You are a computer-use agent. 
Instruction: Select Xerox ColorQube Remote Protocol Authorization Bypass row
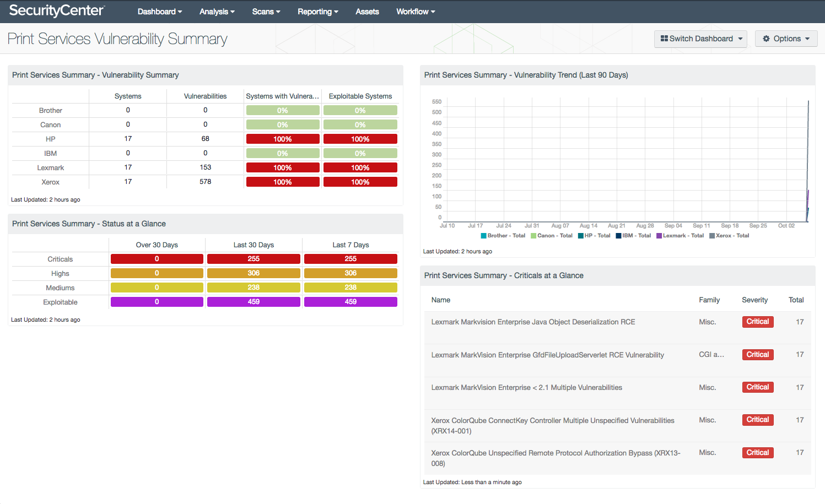(x=618, y=458)
